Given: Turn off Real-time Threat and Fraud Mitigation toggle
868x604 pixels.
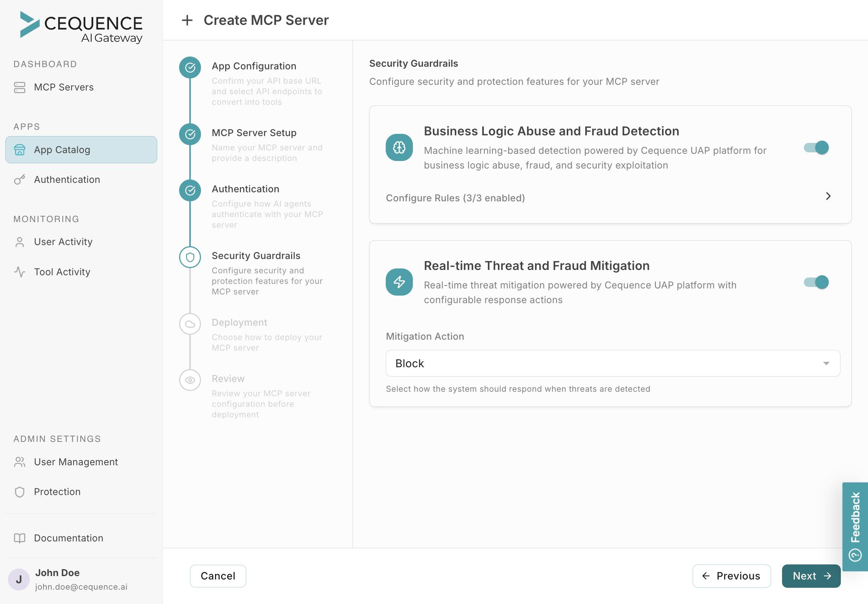Looking at the screenshot, I should [816, 282].
